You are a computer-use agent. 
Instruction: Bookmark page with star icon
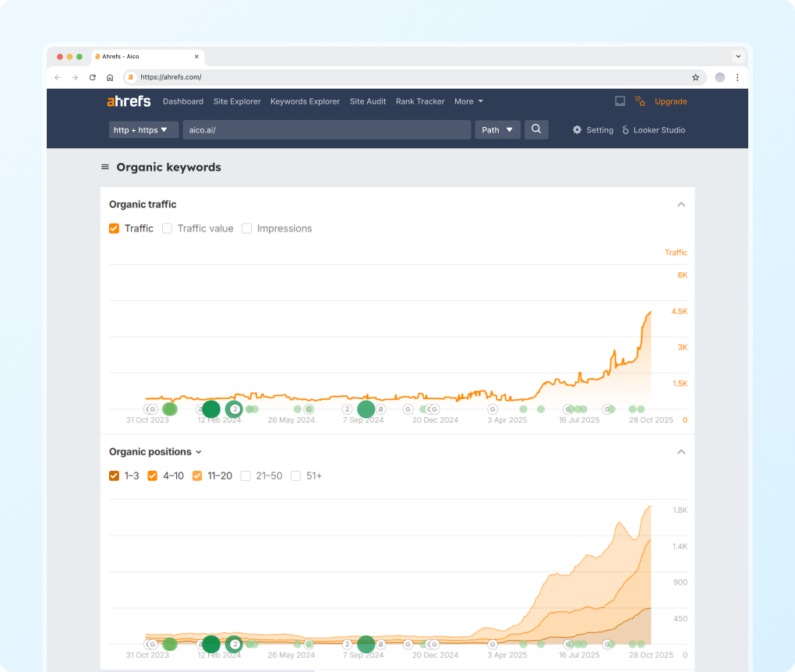695,77
